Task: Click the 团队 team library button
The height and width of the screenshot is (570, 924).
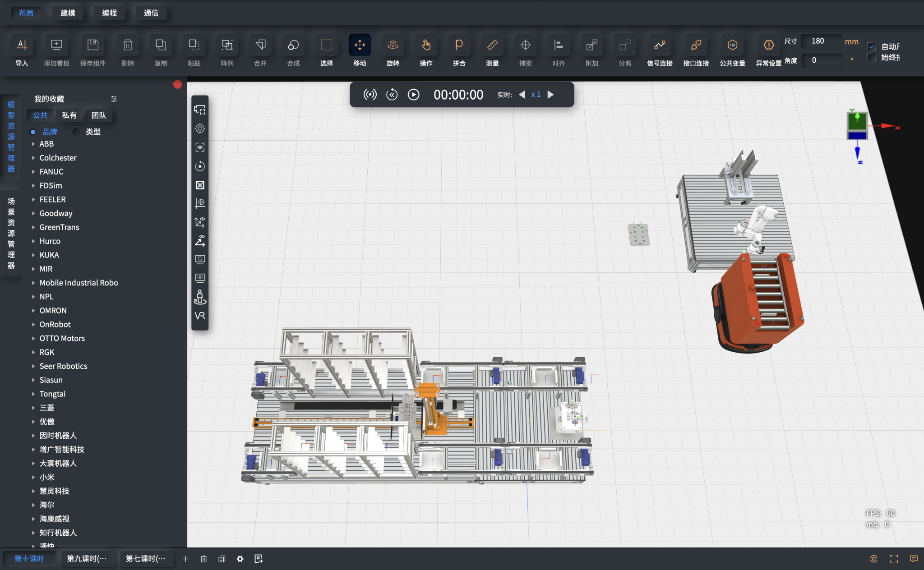Action: pyautogui.click(x=98, y=115)
